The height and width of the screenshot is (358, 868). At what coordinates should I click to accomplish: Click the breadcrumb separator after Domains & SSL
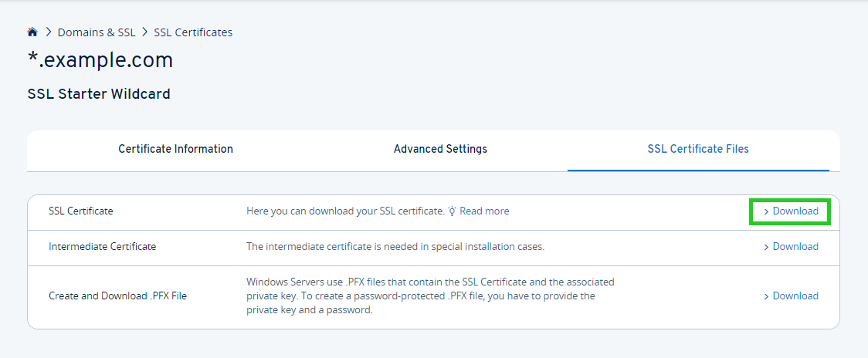144,32
